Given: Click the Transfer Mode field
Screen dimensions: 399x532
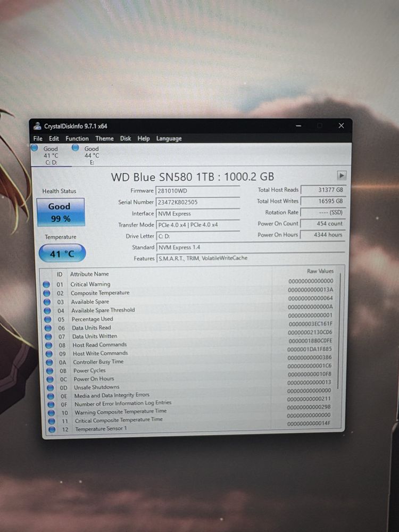Looking at the screenshot, I should click(x=198, y=225).
